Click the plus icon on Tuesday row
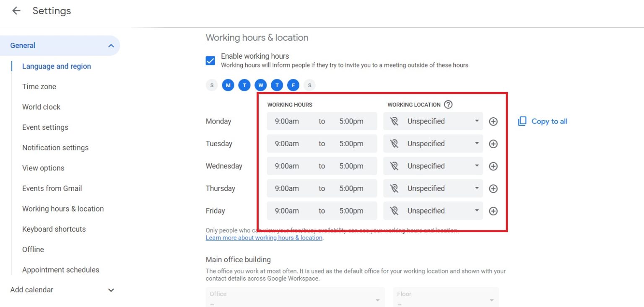 493,144
